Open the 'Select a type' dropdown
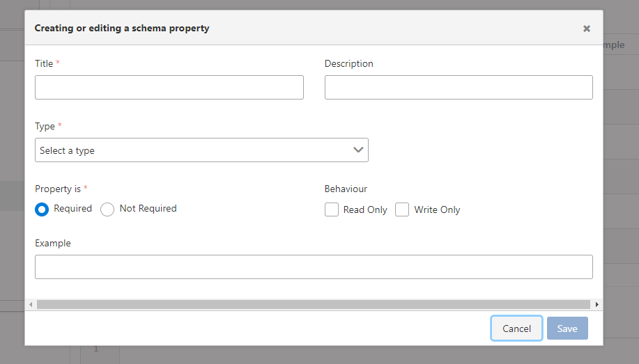639x364 pixels. (x=201, y=150)
